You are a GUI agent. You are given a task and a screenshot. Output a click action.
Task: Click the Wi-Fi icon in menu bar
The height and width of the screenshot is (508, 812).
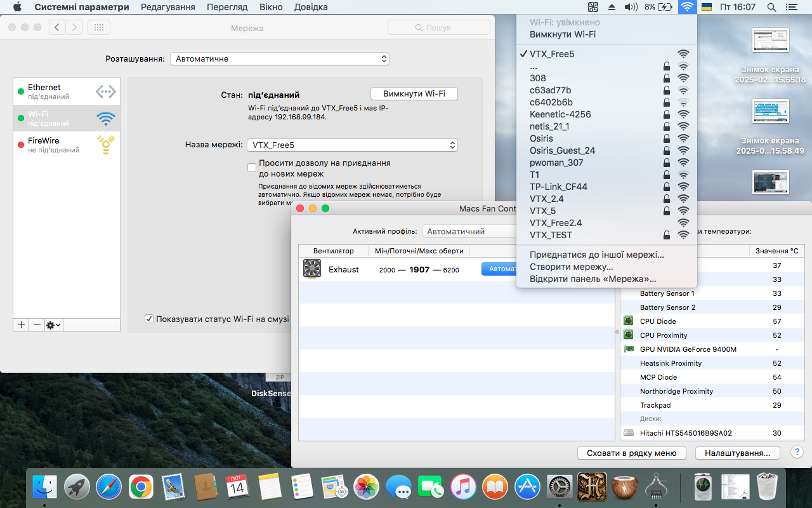click(686, 8)
